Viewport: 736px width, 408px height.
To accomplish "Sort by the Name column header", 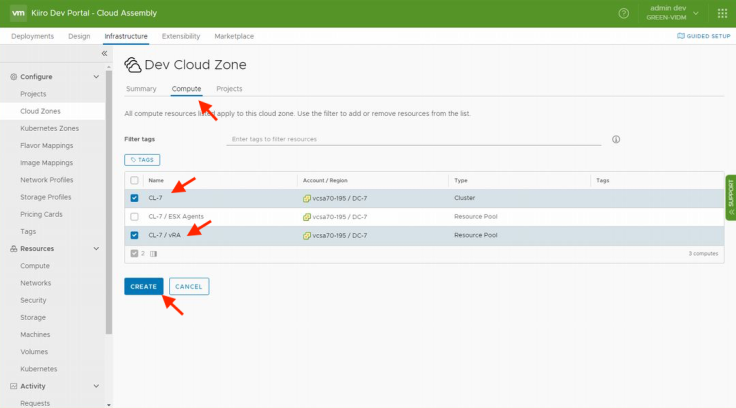I will pyautogui.click(x=156, y=180).
